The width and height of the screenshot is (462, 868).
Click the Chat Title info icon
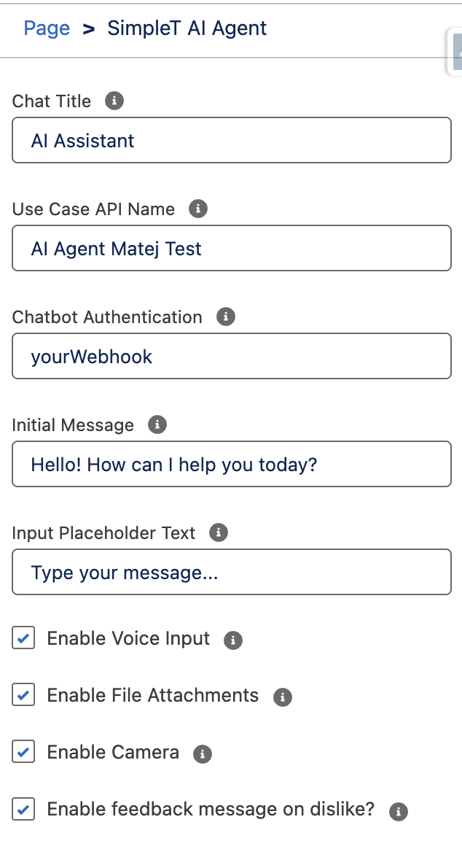[114, 101]
